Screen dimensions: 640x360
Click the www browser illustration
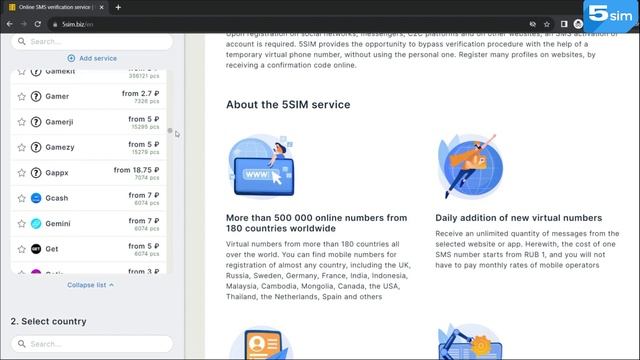coord(262,166)
